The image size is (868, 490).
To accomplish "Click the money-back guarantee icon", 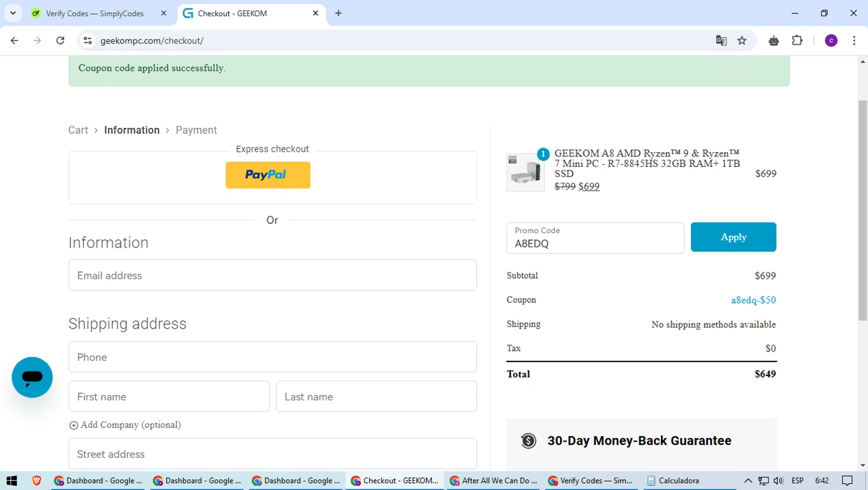I will (528, 441).
